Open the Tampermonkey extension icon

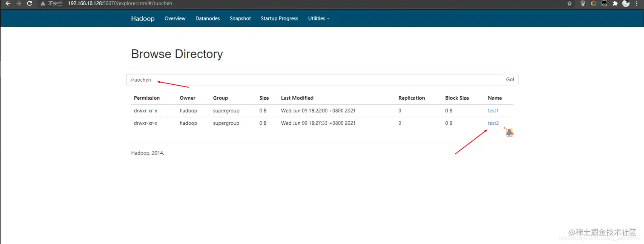click(604, 3)
